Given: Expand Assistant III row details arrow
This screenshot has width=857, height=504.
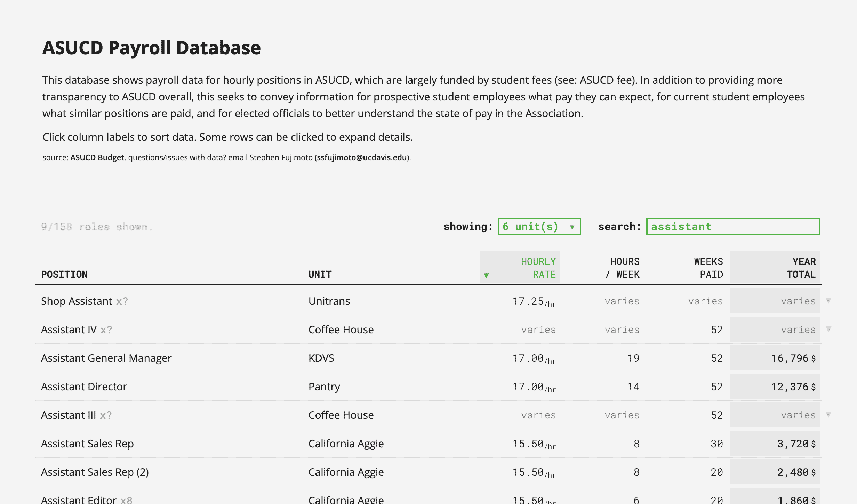Looking at the screenshot, I should click(828, 414).
